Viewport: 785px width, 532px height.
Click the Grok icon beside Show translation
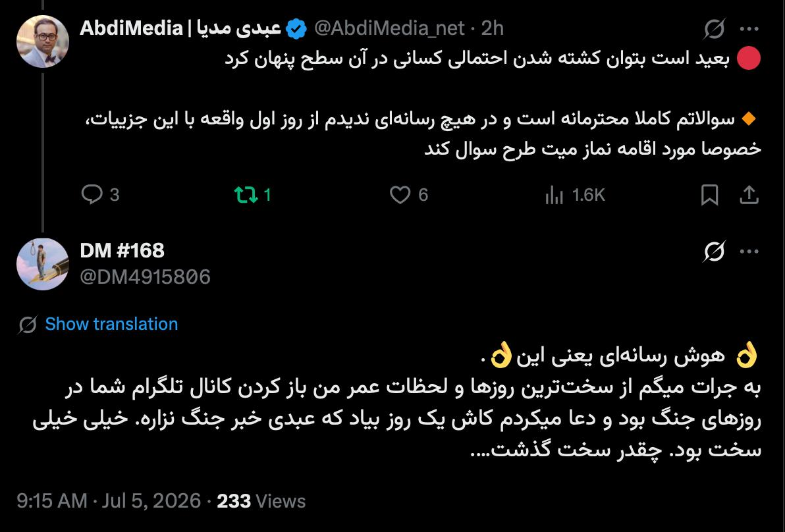[x=28, y=325]
